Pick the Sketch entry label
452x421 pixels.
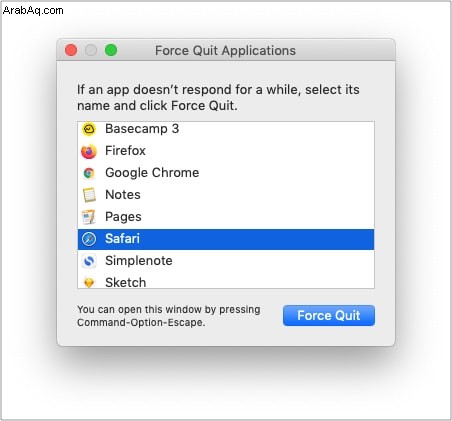[126, 282]
